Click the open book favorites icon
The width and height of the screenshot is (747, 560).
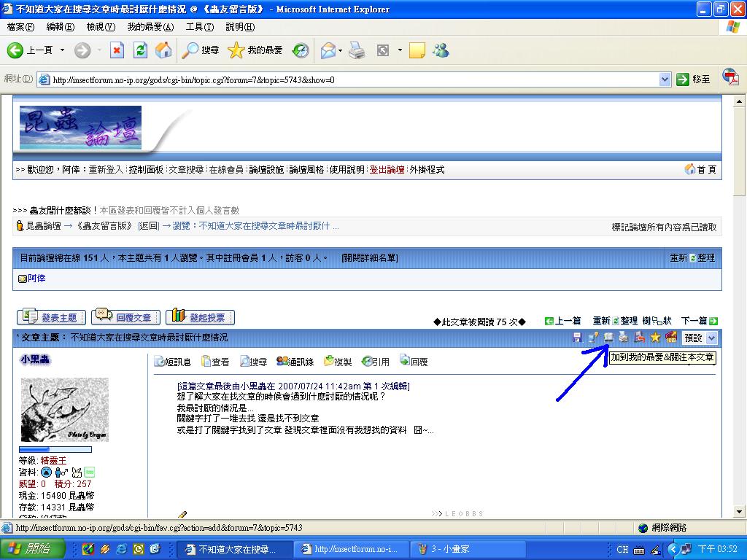[x=608, y=338]
